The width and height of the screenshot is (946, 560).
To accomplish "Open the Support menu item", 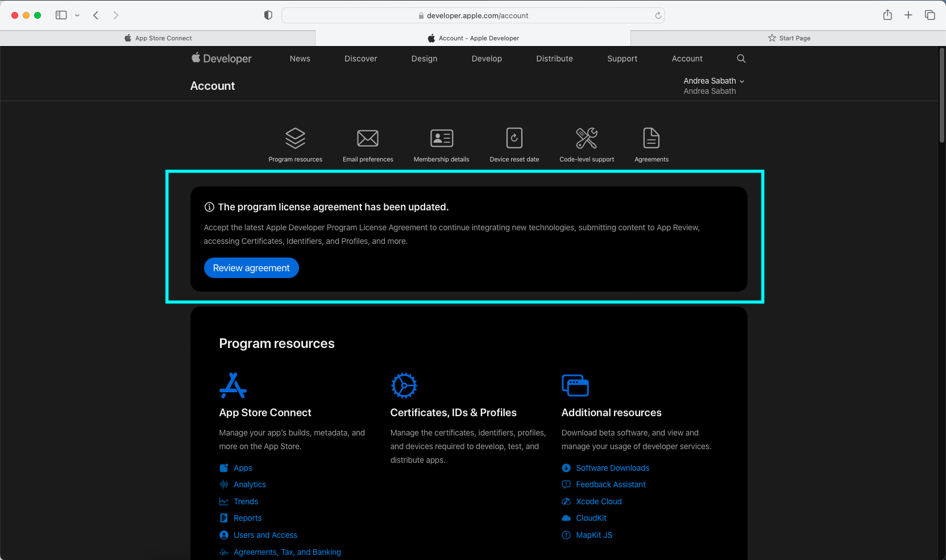I will 623,59.
